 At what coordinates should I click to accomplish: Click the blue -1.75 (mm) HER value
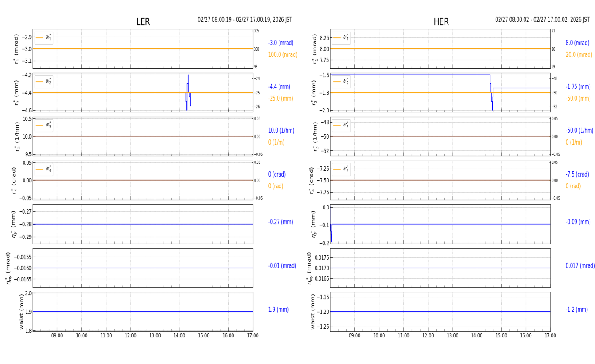pyautogui.click(x=578, y=87)
